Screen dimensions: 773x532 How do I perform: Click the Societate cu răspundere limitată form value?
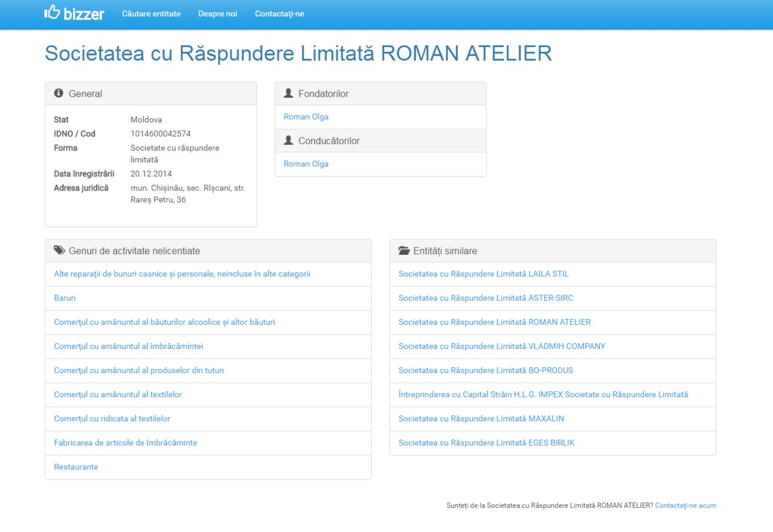pyautogui.click(x=175, y=154)
